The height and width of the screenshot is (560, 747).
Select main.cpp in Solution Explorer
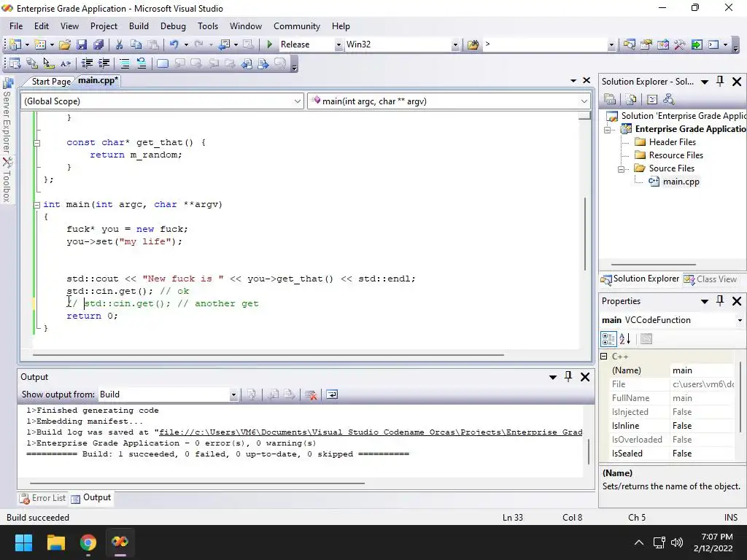click(681, 182)
